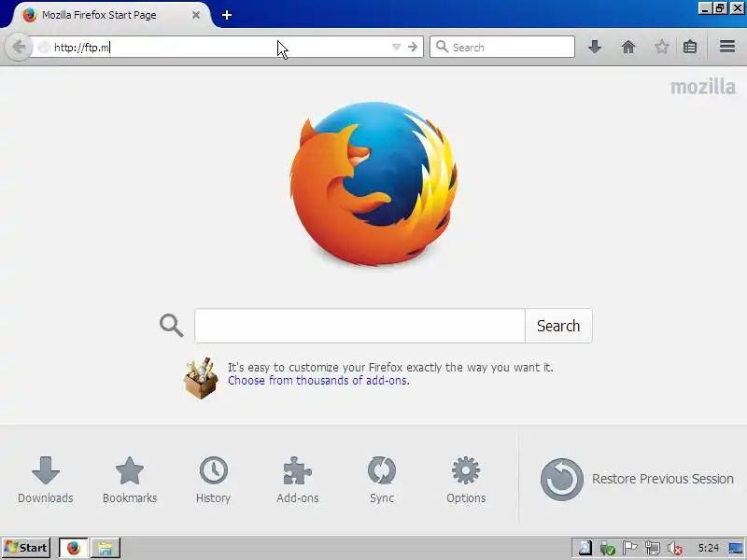Bookmark this page with the star icon
Viewport: 747px width, 560px height.
[662, 47]
